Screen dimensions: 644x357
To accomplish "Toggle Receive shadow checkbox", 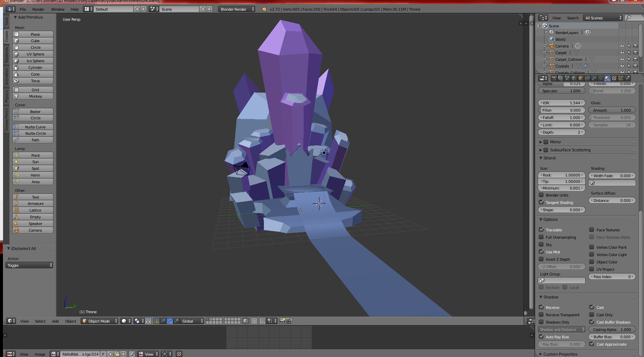I will click(x=541, y=307).
